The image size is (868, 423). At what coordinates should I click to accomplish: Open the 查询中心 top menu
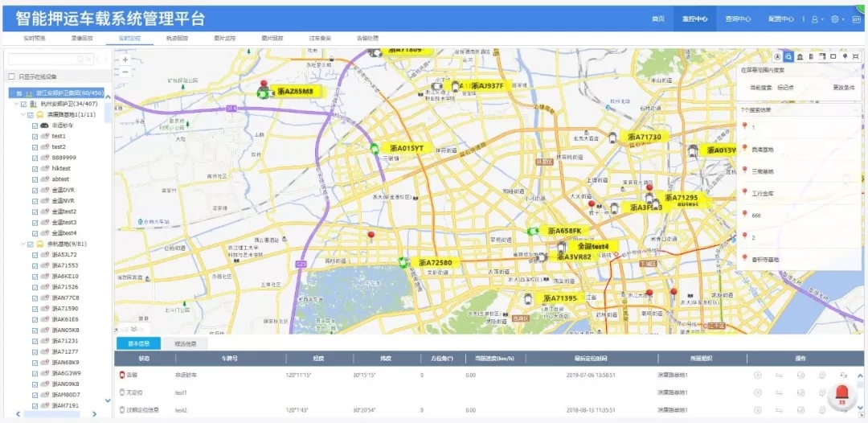point(737,19)
